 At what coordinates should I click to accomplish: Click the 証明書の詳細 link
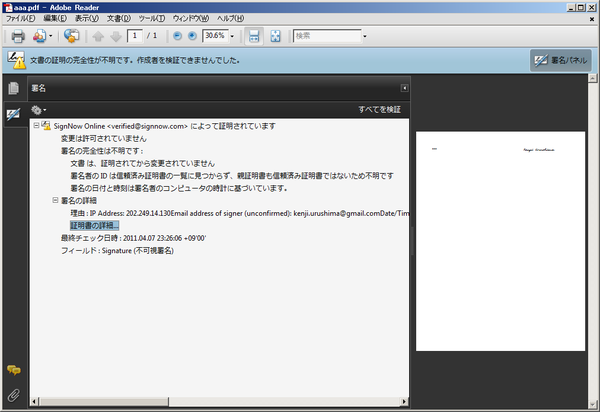95,225
